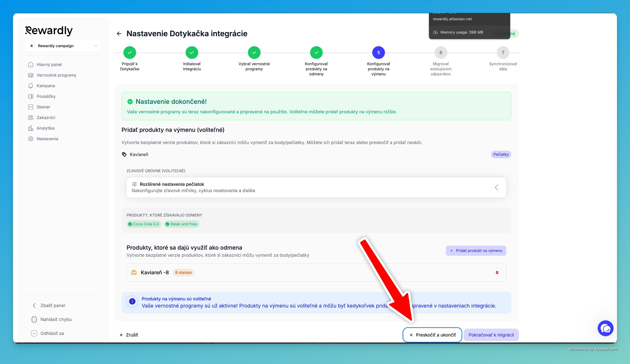Open Nastavenia in sidebar
The image size is (630, 364).
click(x=47, y=139)
